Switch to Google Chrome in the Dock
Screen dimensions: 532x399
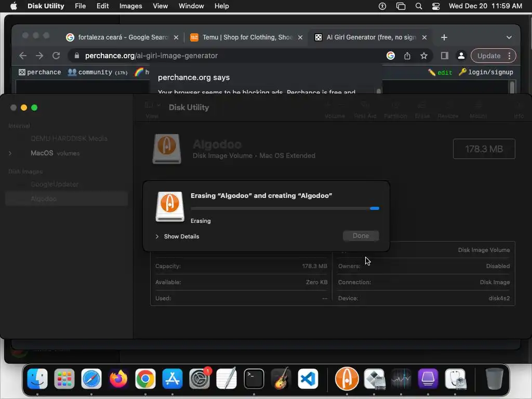tap(145, 379)
